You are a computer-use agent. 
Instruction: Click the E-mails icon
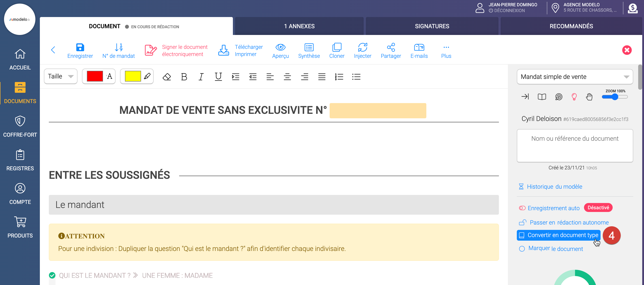click(x=419, y=48)
